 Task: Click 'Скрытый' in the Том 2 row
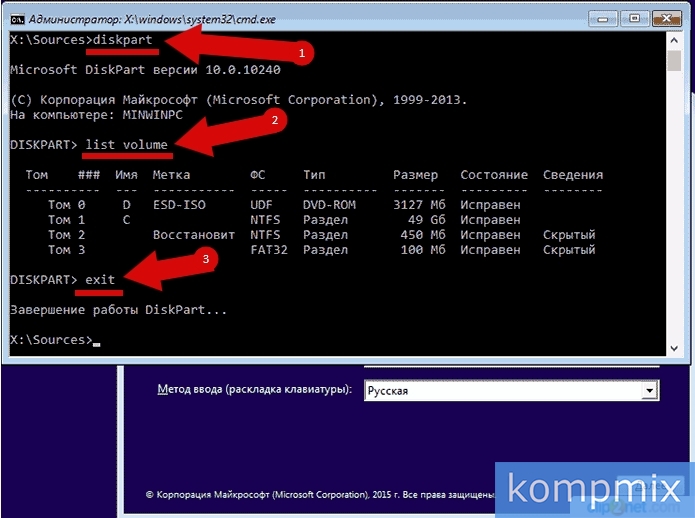click(x=569, y=235)
